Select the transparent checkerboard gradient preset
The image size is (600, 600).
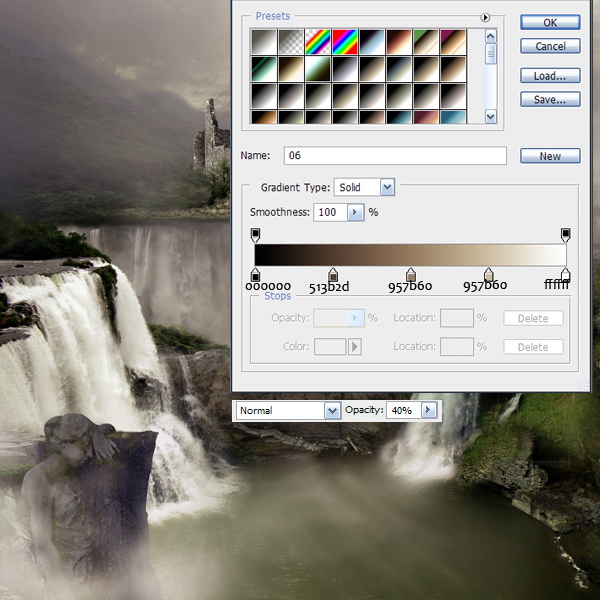click(291, 42)
